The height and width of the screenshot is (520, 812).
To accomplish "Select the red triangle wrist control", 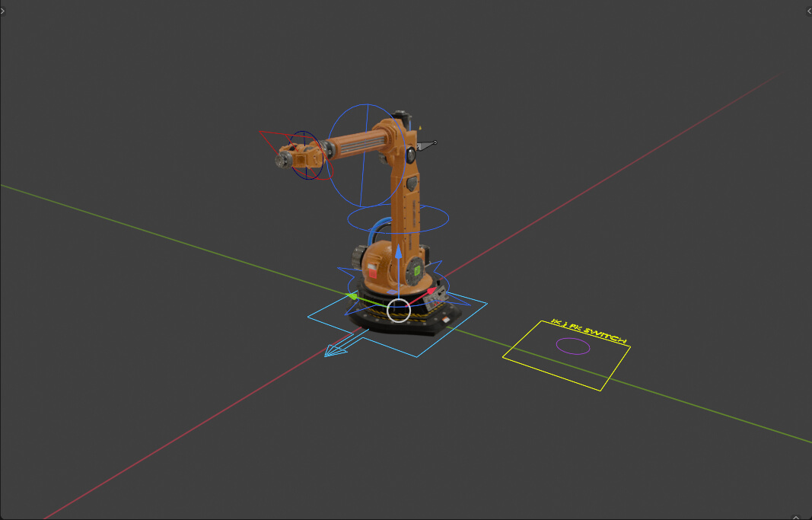I will pos(296,155).
